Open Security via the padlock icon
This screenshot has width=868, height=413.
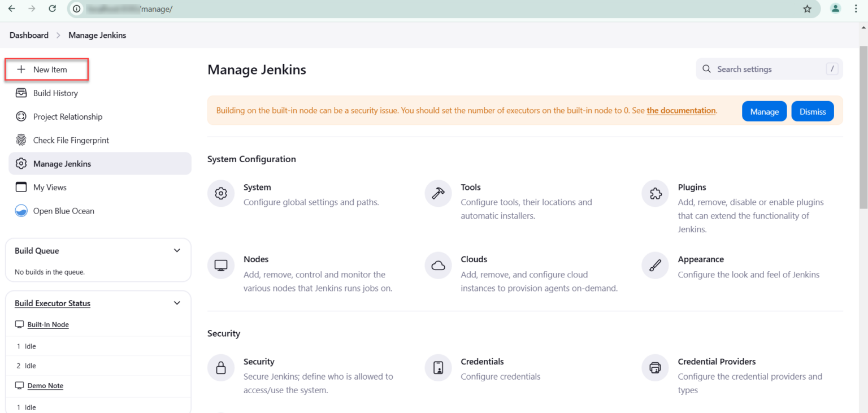(x=220, y=367)
